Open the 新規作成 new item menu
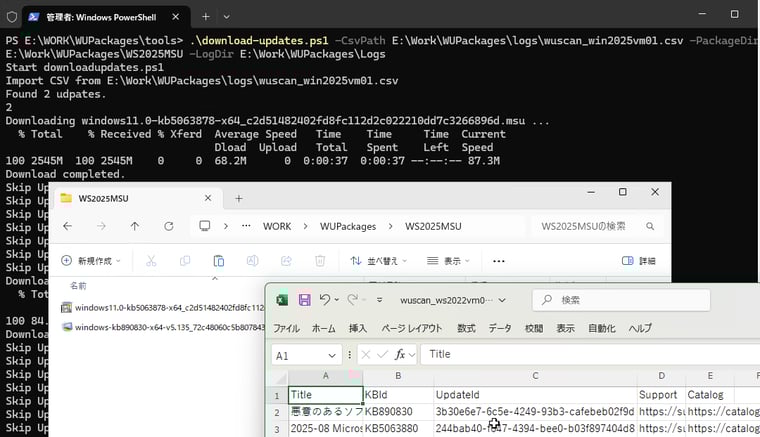760x437 pixels. (91, 261)
